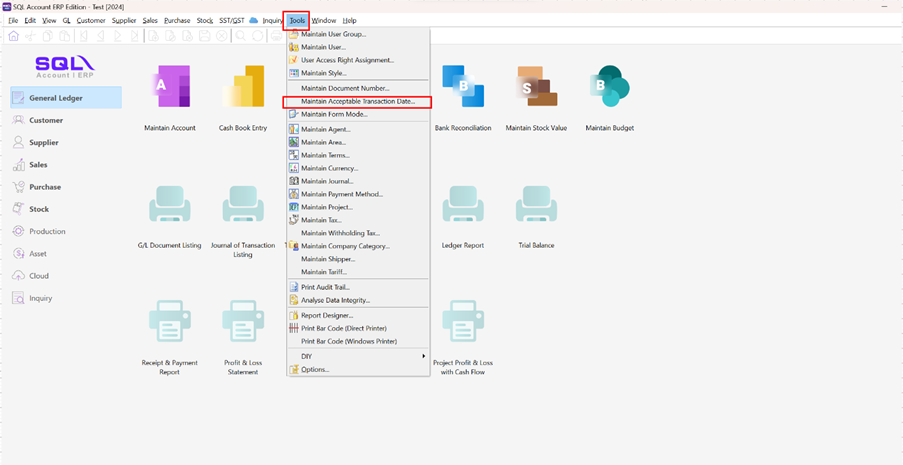903x465 pixels.
Task: Open the Trial Balance report icon
Action: tap(536, 207)
